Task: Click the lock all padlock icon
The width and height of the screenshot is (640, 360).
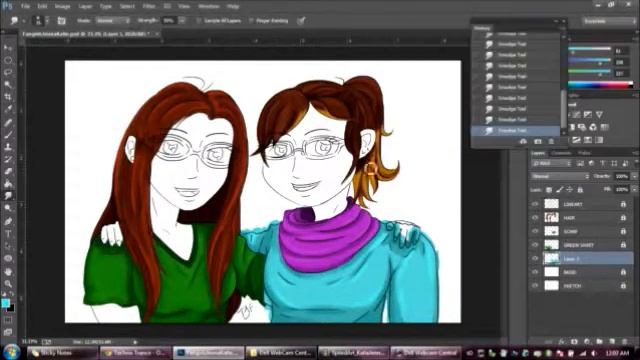Action: pos(580,190)
